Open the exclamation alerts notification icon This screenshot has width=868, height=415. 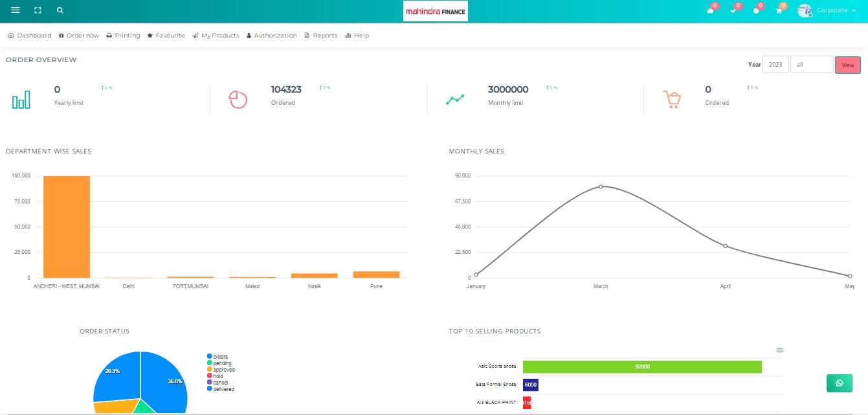click(x=756, y=10)
